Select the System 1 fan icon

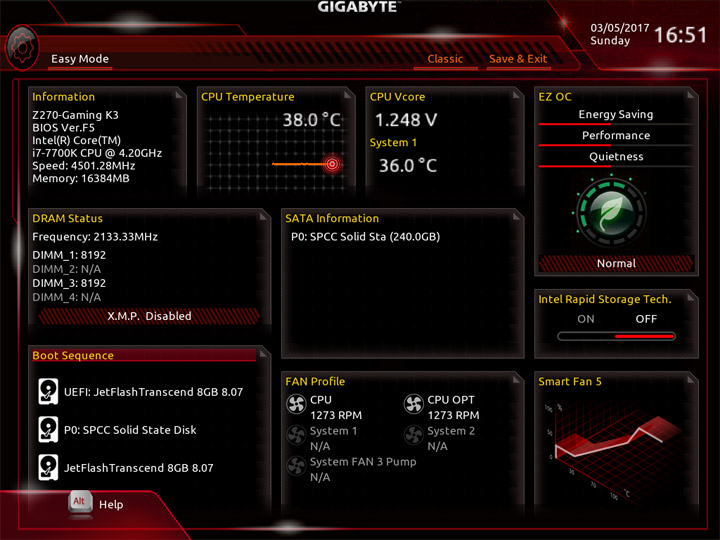click(296, 435)
